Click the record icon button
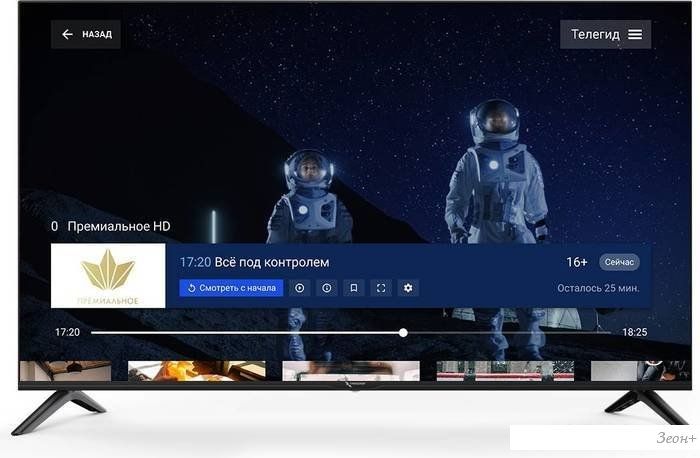This screenshot has width=700, height=458. [299, 288]
